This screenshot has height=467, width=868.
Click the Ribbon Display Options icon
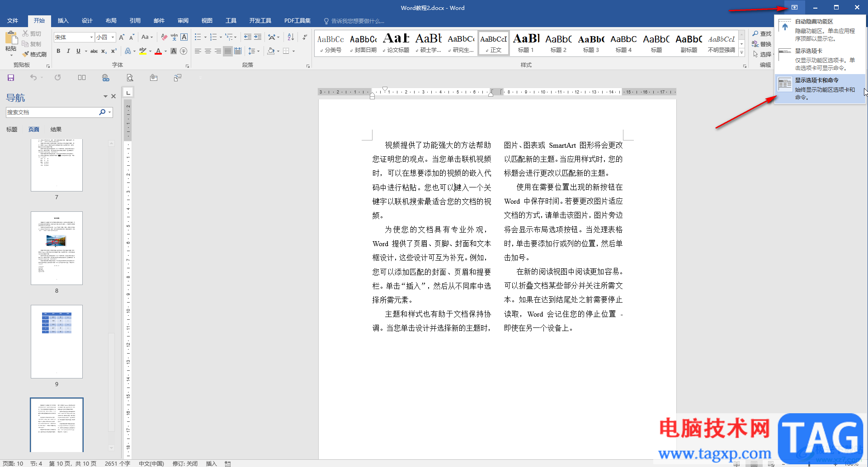794,7
